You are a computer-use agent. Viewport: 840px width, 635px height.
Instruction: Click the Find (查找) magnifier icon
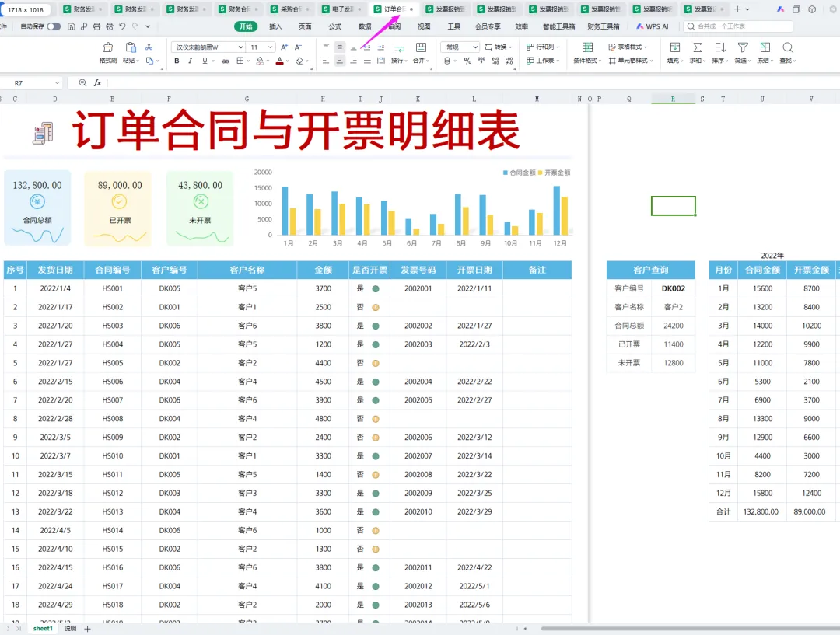coord(787,47)
